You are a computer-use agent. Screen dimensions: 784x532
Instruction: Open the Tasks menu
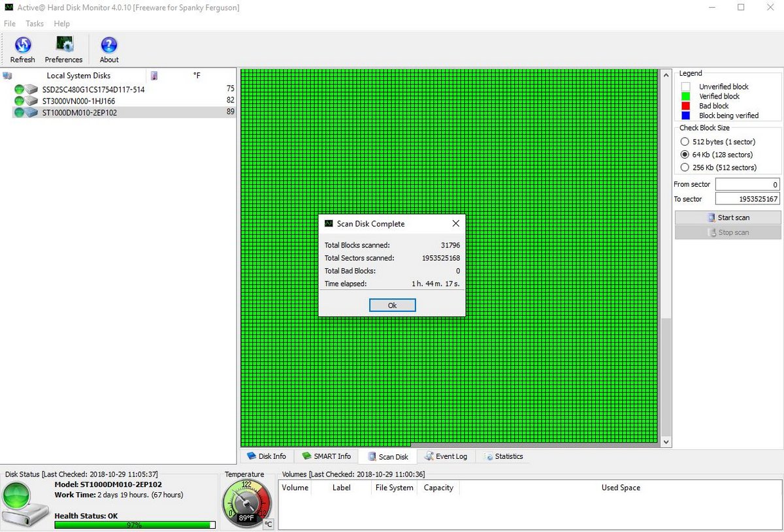coord(34,23)
